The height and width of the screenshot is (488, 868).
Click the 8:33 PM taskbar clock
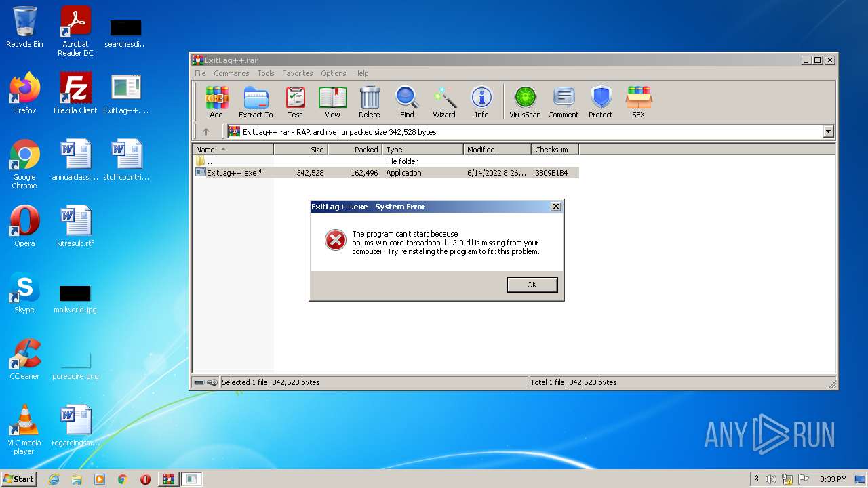point(833,479)
